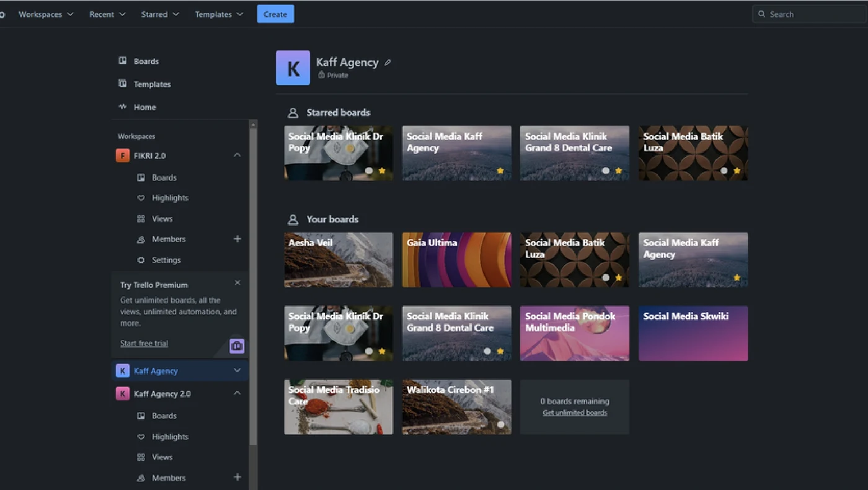Image resolution: width=868 pixels, height=490 pixels.
Task: Click the large Kaff Agency K logo
Action: coord(293,68)
